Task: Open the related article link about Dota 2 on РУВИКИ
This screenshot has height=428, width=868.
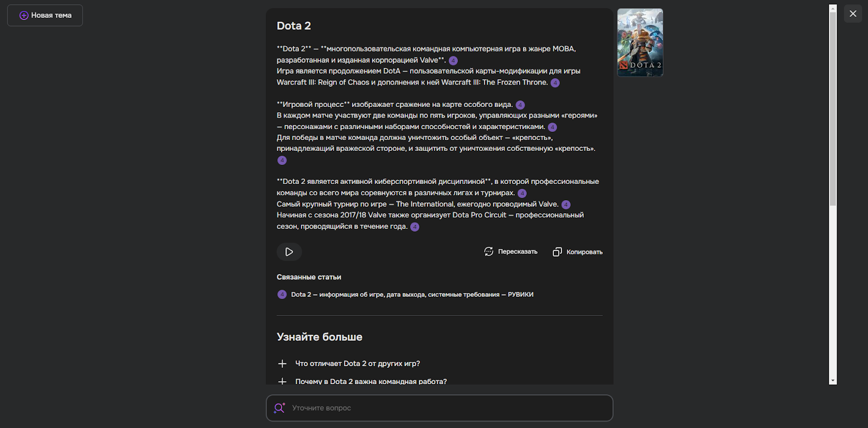Action: coord(412,295)
